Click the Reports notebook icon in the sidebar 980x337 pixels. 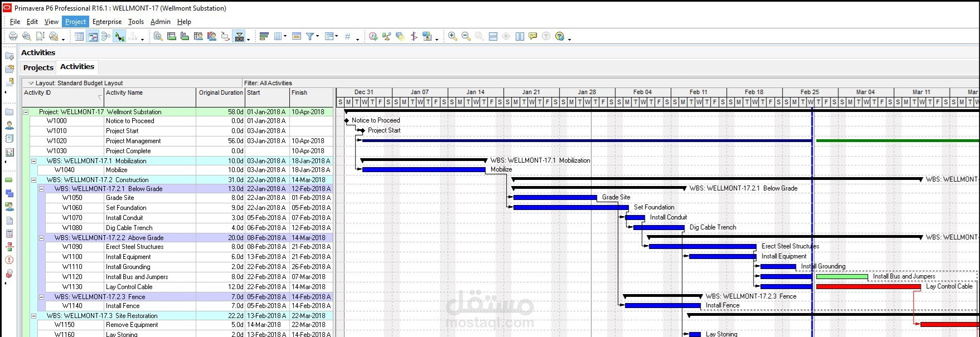click(9, 138)
